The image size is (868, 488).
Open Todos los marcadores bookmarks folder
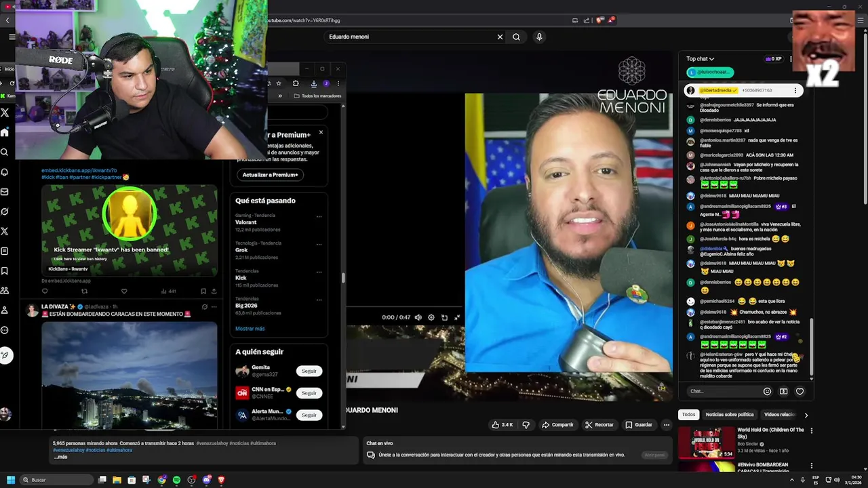tap(317, 96)
